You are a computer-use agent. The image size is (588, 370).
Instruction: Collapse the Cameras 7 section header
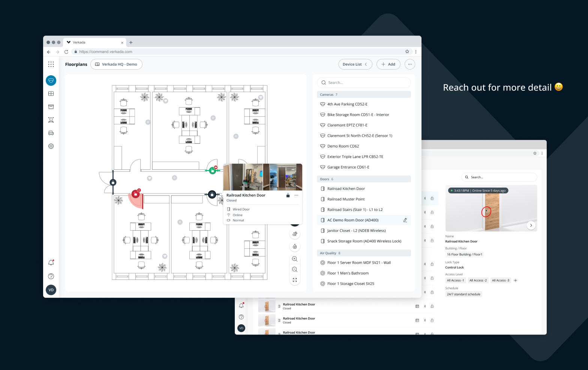pyautogui.click(x=364, y=95)
